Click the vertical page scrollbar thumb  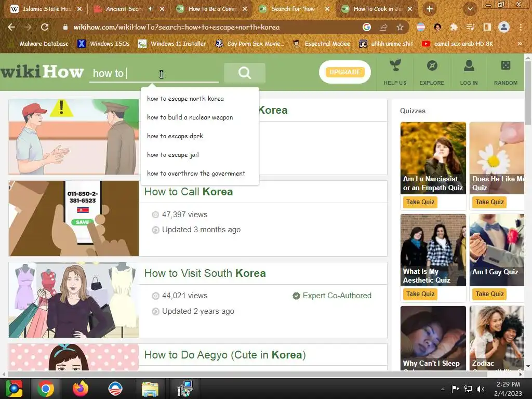click(528, 94)
